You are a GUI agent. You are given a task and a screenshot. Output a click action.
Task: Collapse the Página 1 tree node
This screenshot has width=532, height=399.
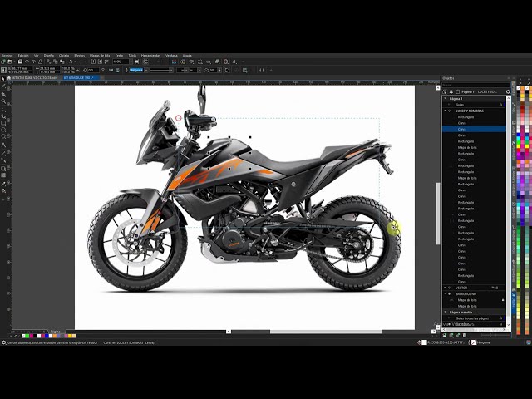445,98
